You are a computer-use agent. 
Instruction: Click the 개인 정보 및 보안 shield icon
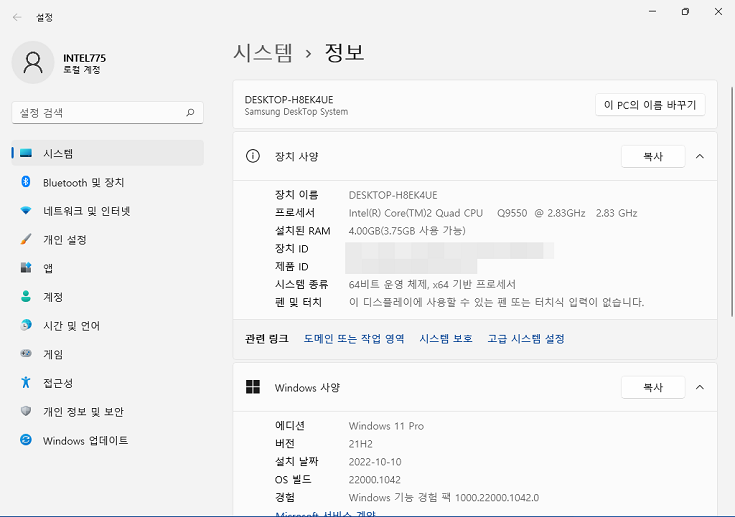coord(26,411)
